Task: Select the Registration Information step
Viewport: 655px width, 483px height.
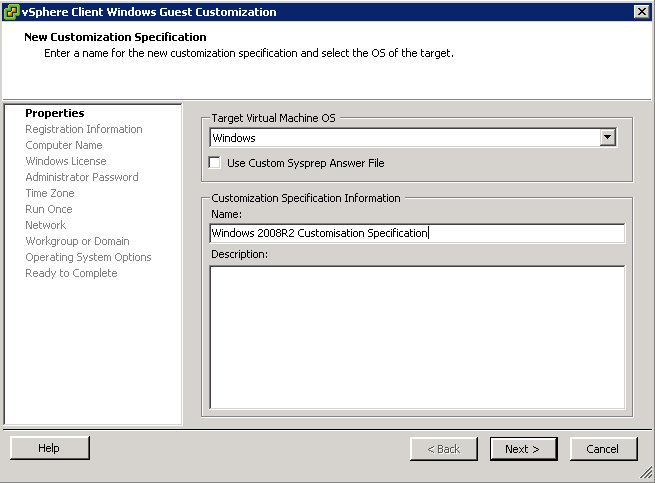Action: (84, 129)
